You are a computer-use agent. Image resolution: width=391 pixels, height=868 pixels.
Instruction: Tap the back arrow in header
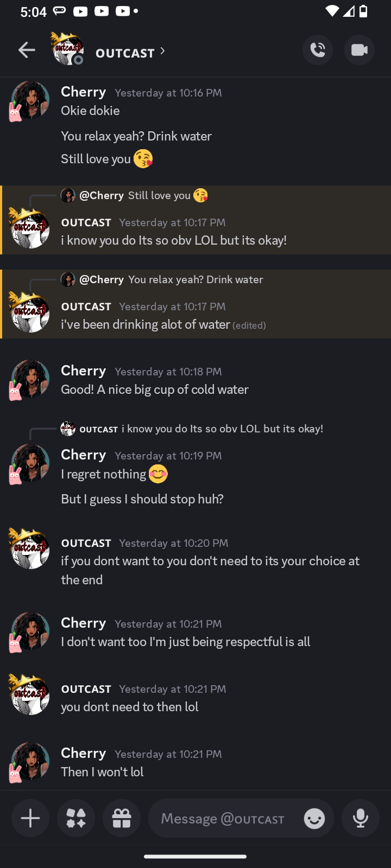[27, 50]
